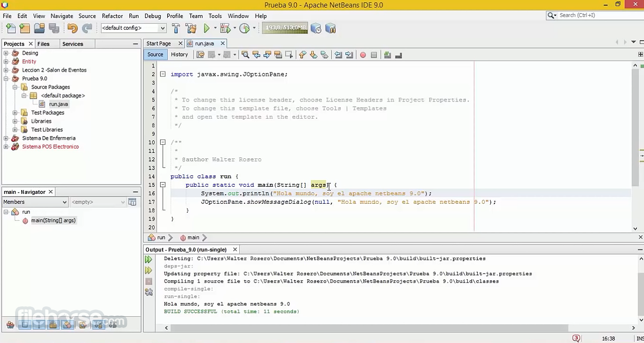Collapse the Source Packages node
This screenshot has height=343, width=644.
(x=15, y=88)
